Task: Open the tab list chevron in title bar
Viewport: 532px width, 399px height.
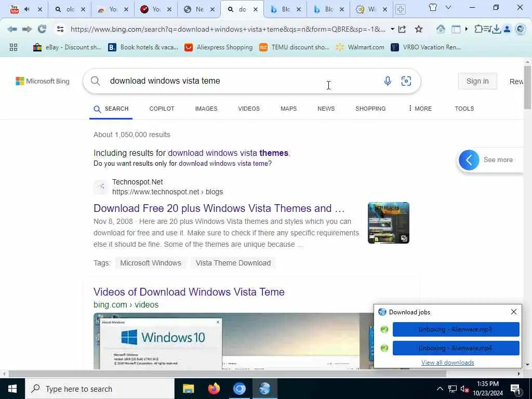Action: (x=448, y=7)
